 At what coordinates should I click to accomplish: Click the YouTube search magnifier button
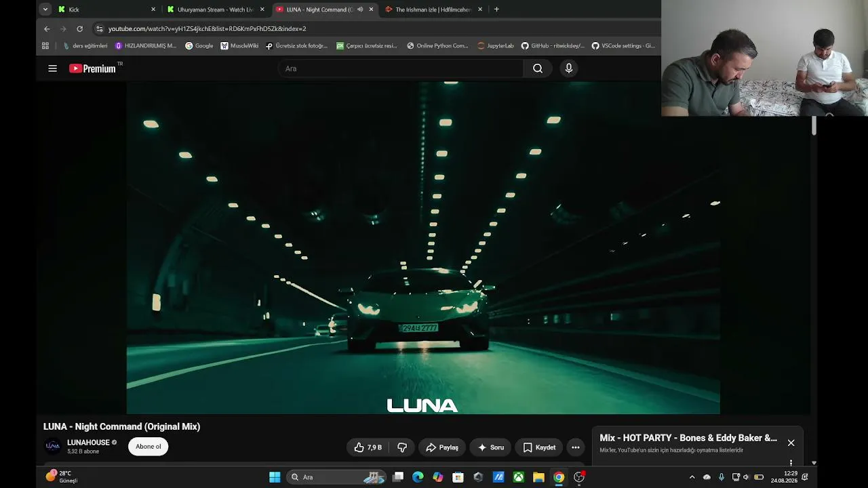coord(538,68)
